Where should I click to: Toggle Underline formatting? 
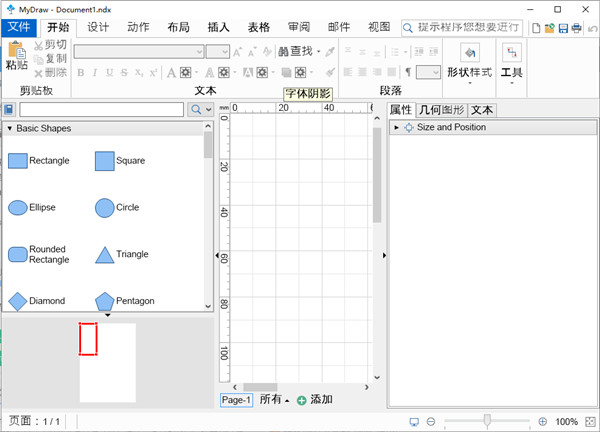pos(110,72)
